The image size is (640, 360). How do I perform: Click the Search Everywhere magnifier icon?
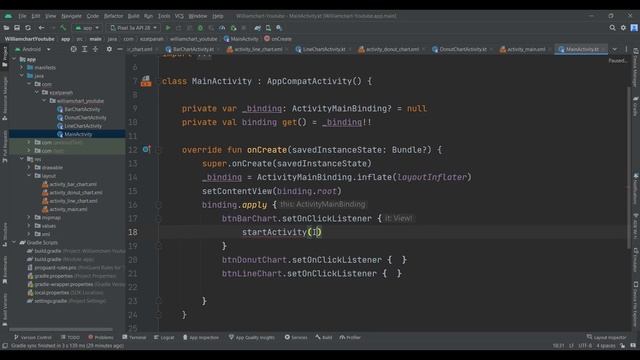[x=612, y=28]
